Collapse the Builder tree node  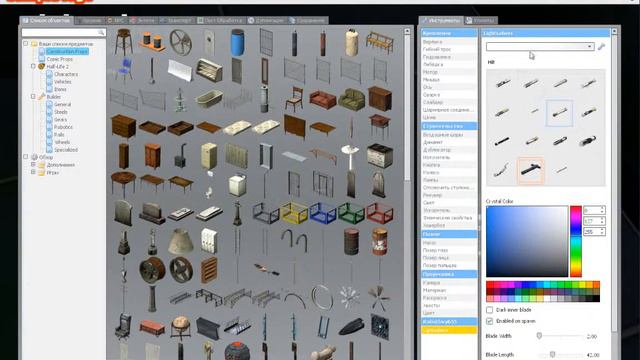[33, 97]
